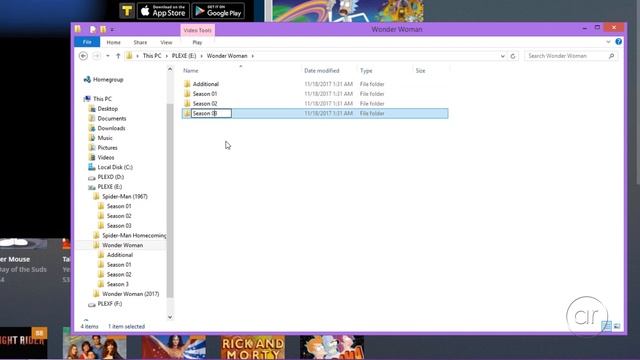640x360 pixels.
Task: Go back with the Back arrow
Action: click(83, 56)
